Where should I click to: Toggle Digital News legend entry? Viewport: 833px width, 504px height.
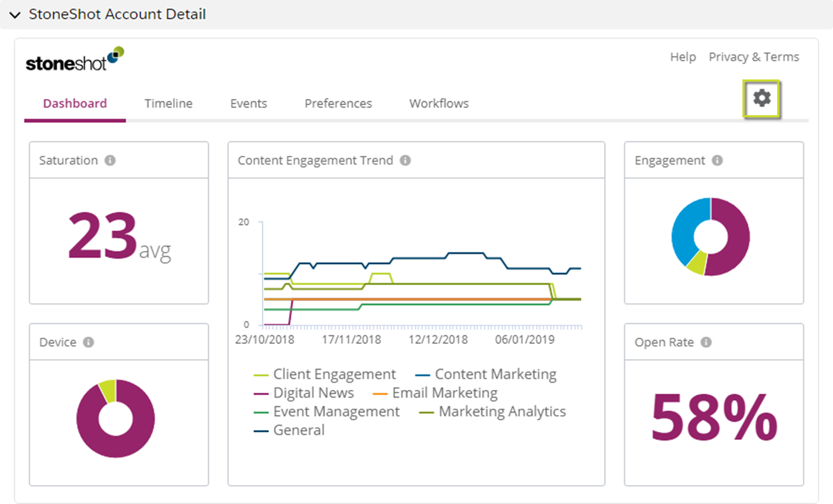(304, 393)
